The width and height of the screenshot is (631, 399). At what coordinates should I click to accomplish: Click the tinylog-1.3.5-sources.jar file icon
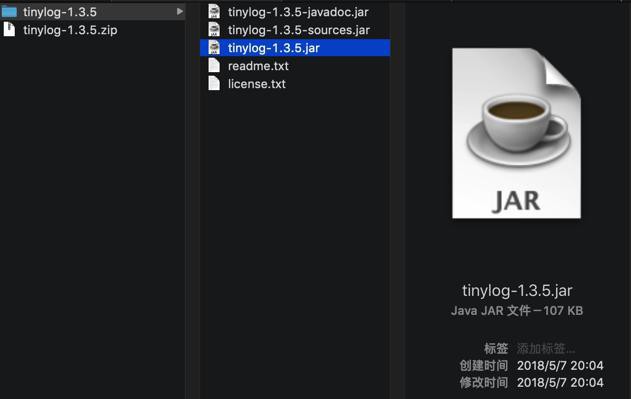point(214,30)
